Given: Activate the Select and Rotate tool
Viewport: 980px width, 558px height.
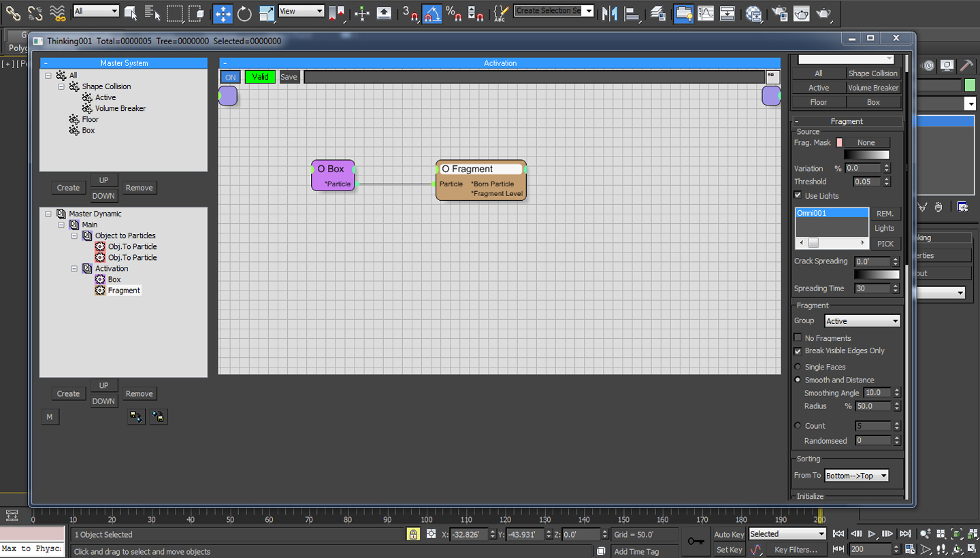Looking at the screenshot, I should (244, 12).
